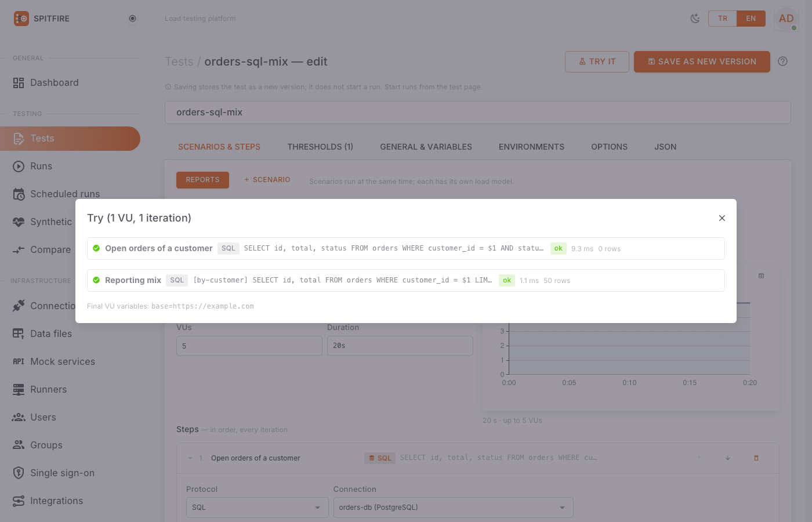The width and height of the screenshot is (812, 522).
Task: Add a new scenario with + Scenario
Action: 267,180
